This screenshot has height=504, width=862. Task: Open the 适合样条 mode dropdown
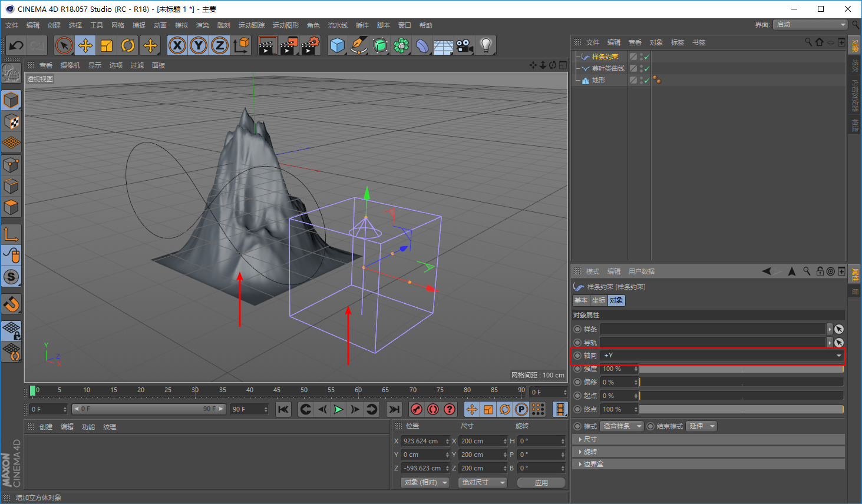(x=622, y=426)
